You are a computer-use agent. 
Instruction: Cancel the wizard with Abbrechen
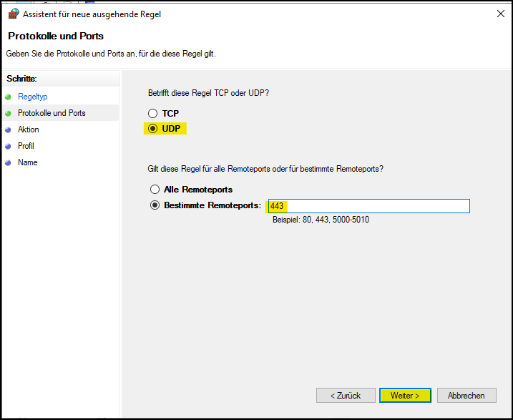click(x=466, y=395)
